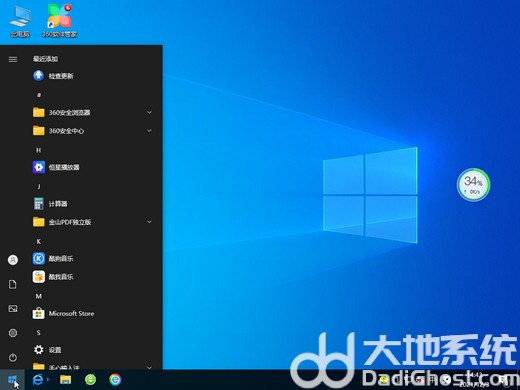Open the 360软件管家 desktop shortcut
The height and width of the screenshot is (390, 520).
pyautogui.click(x=59, y=21)
